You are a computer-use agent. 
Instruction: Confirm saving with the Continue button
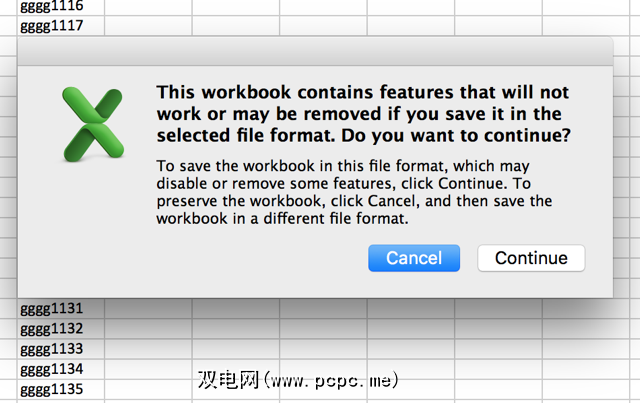pos(531,258)
